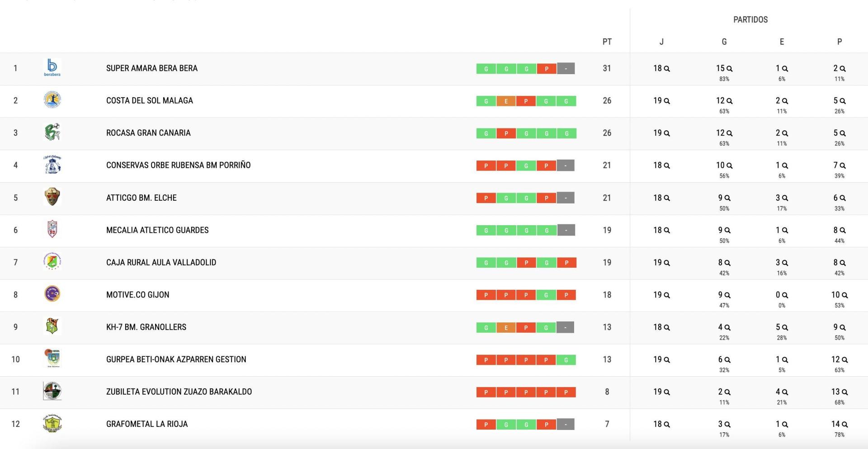Click the PARTIDOS group header

[750, 19]
